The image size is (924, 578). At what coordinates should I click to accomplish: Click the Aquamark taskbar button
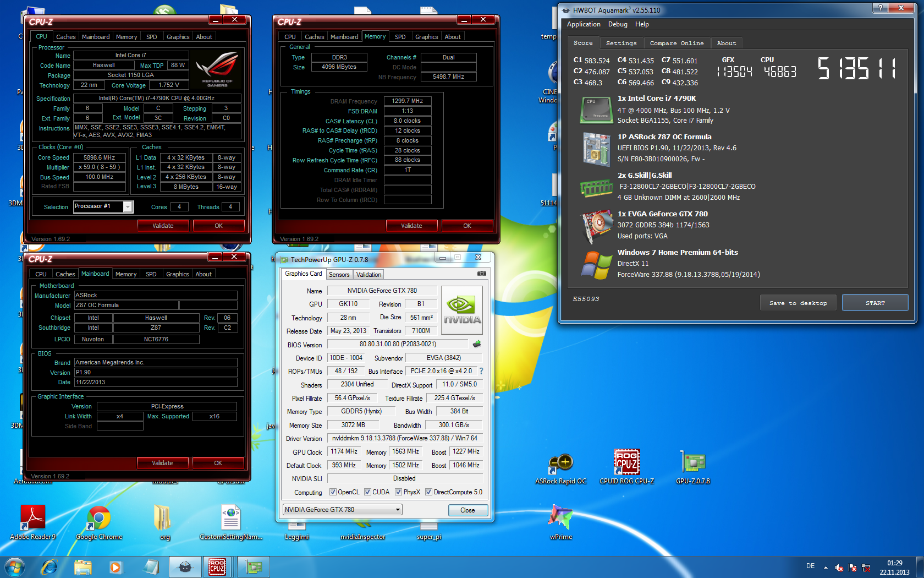pos(185,567)
